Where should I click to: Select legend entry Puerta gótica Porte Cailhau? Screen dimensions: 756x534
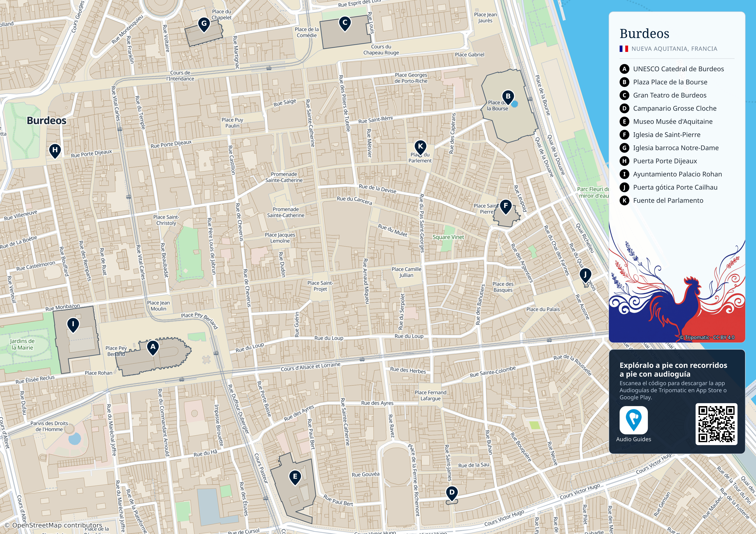click(x=669, y=187)
